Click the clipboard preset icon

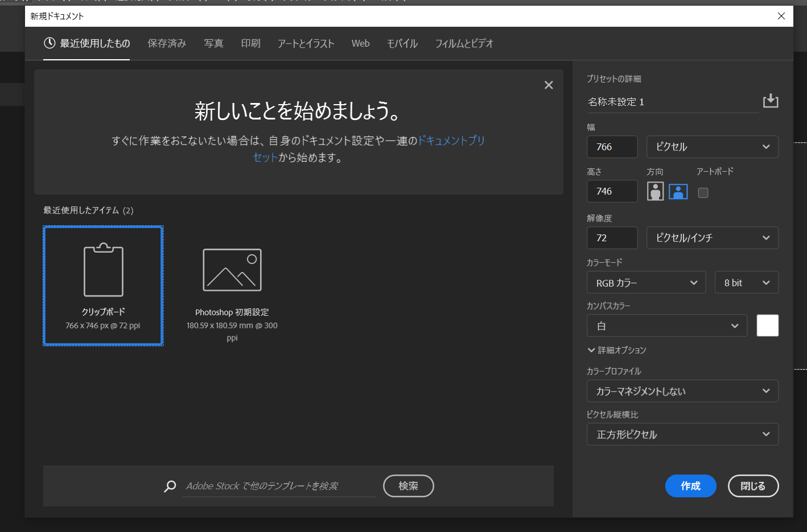coord(103,270)
